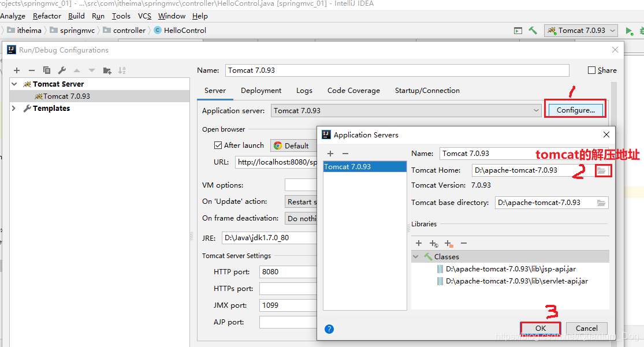
Task: Collapse the Classes libraries node
Action: (416, 257)
